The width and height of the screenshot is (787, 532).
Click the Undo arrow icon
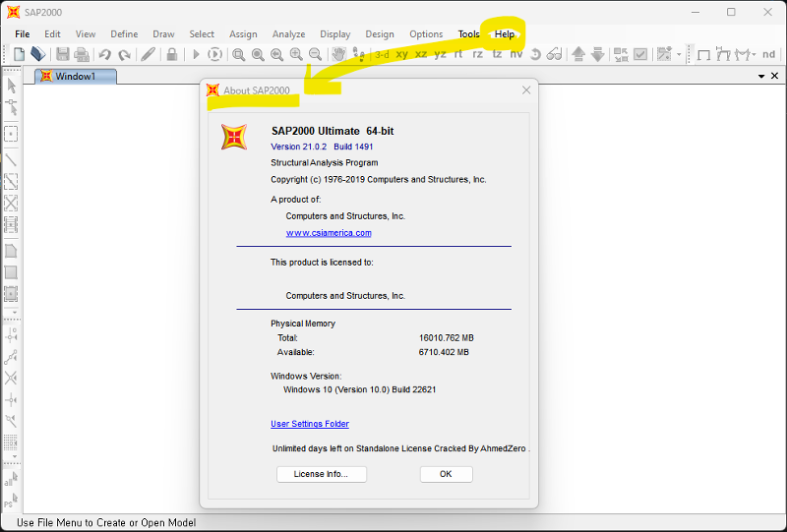point(105,54)
